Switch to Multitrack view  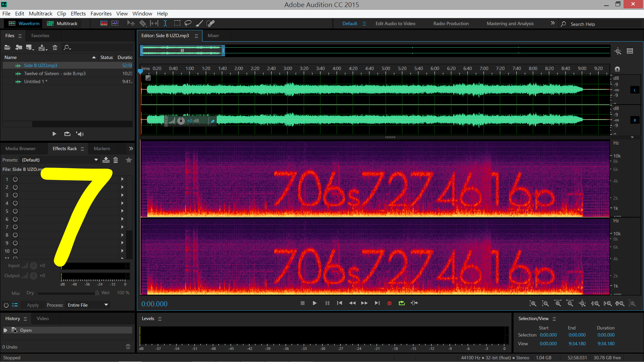[63, 23]
